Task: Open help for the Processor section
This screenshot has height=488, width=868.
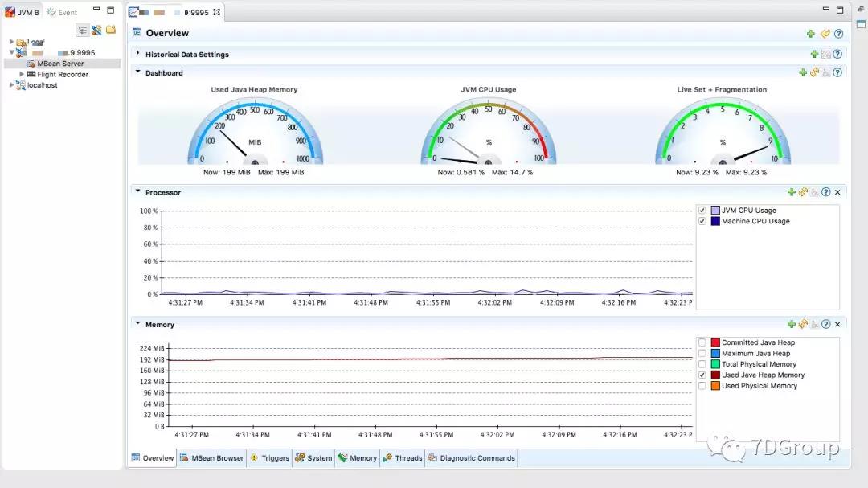Action: point(826,192)
